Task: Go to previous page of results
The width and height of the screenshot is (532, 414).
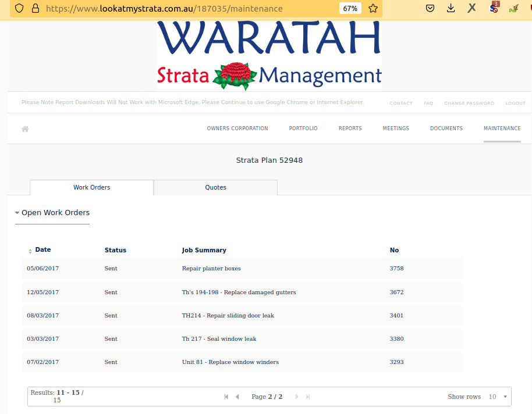Action: 237,397
